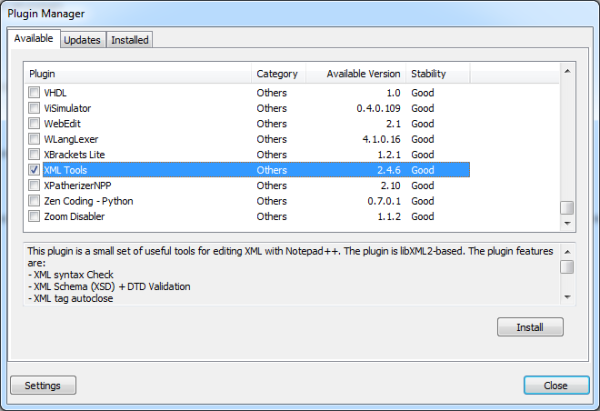The height and width of the screenshot is (411, 600).
Task: Sort list by Plugin column header
Action: 138,74
